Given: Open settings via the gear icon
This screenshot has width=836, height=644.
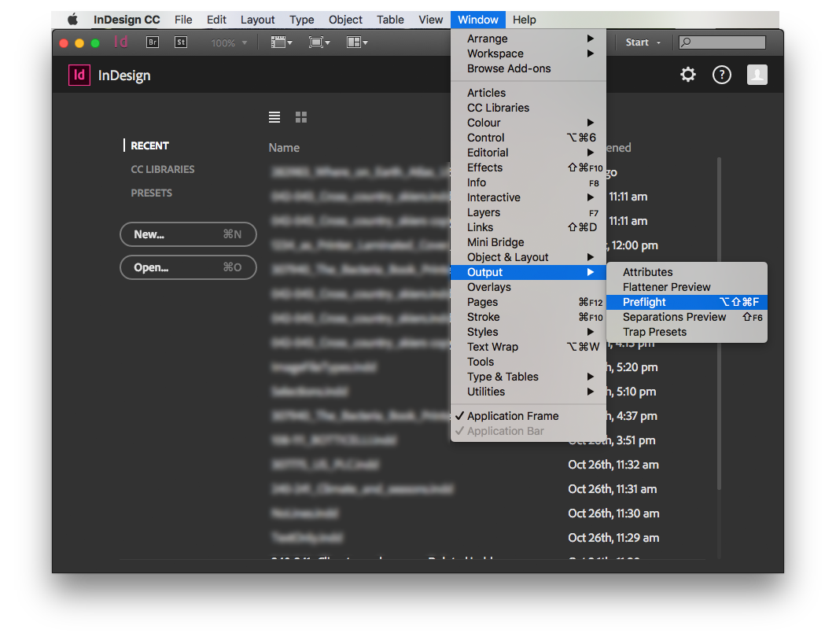Looking at the screenshot, I should (x=688, y=75).
